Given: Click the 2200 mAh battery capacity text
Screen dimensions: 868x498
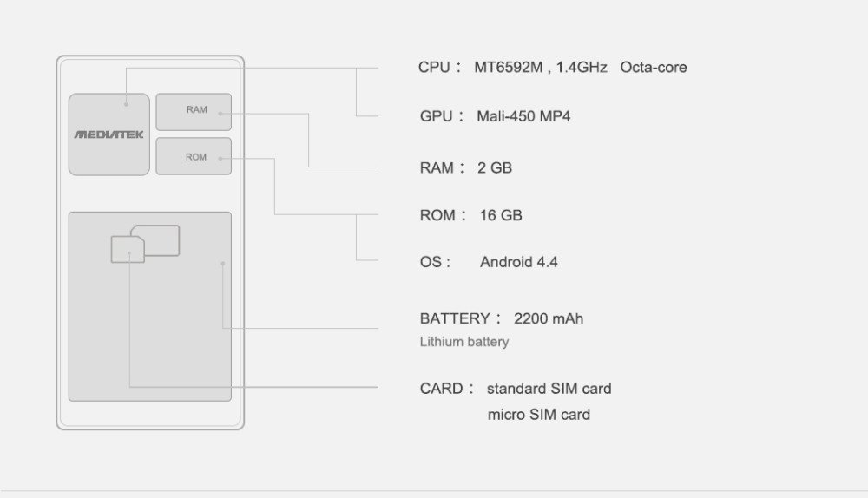Looking at the screenshot, I should point(549,318).
